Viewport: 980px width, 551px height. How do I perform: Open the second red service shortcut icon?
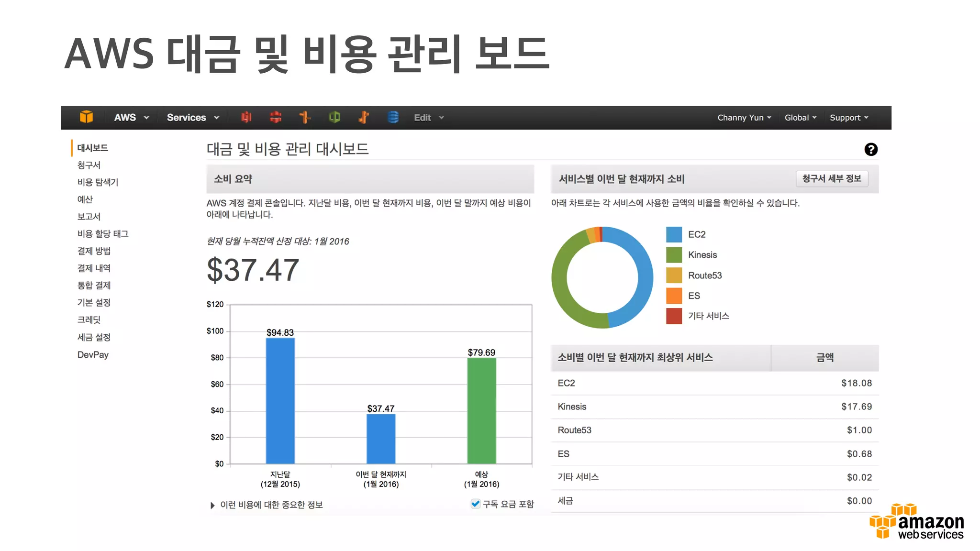[x=276, y=117]
